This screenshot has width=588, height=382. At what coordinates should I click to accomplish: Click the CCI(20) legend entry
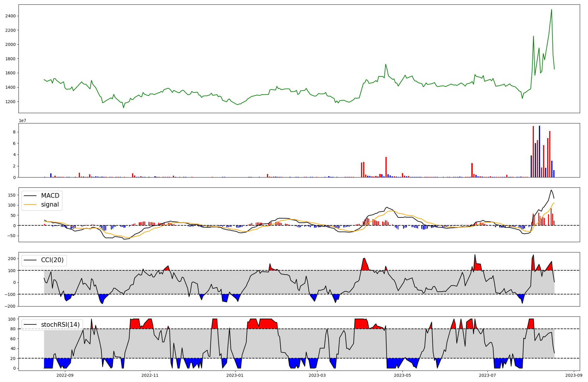[52, 260]
